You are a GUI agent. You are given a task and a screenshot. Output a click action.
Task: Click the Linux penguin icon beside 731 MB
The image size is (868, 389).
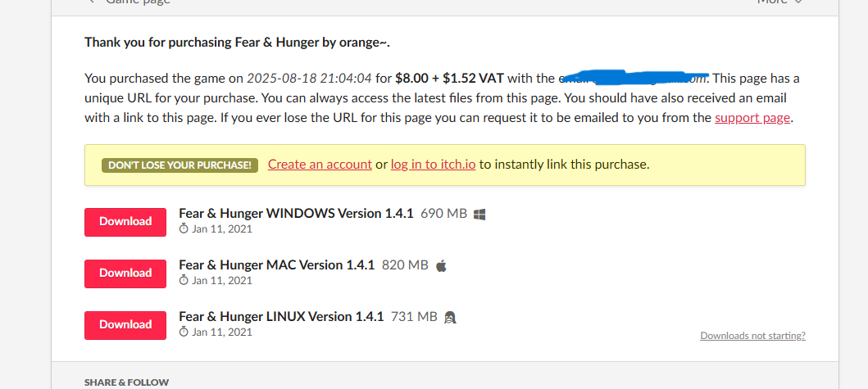450,318
